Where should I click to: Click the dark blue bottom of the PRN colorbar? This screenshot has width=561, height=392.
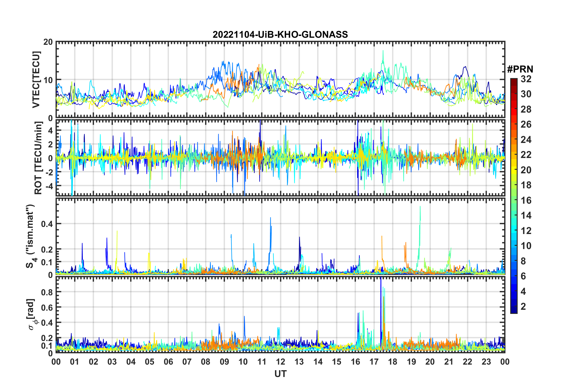point(514,309)
